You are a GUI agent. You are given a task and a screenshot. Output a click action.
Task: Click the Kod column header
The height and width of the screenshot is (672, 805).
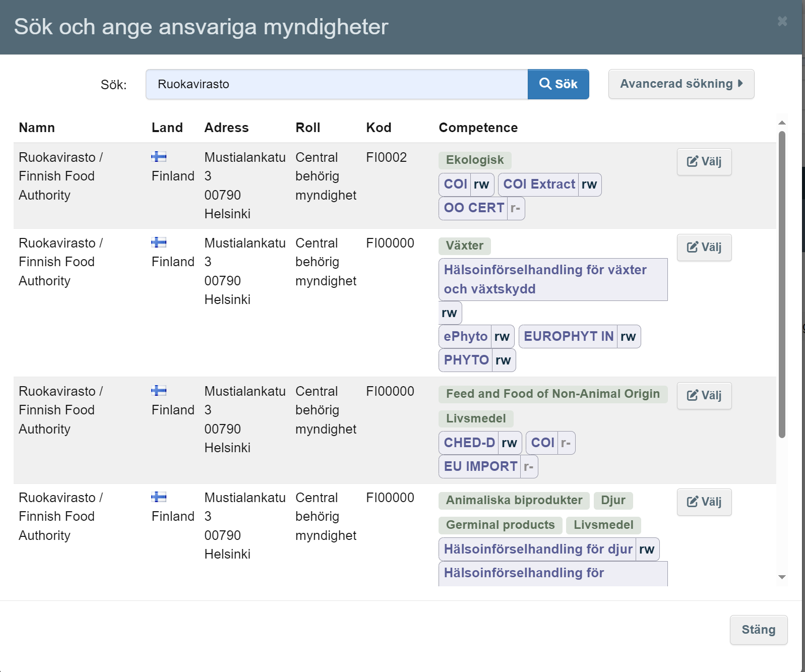click(379, 128)
